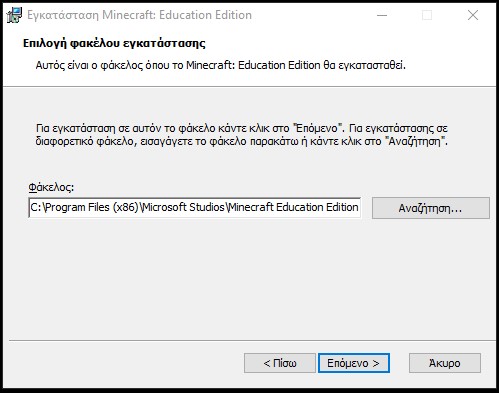Focus the installation folder path field

pos(195,208)
